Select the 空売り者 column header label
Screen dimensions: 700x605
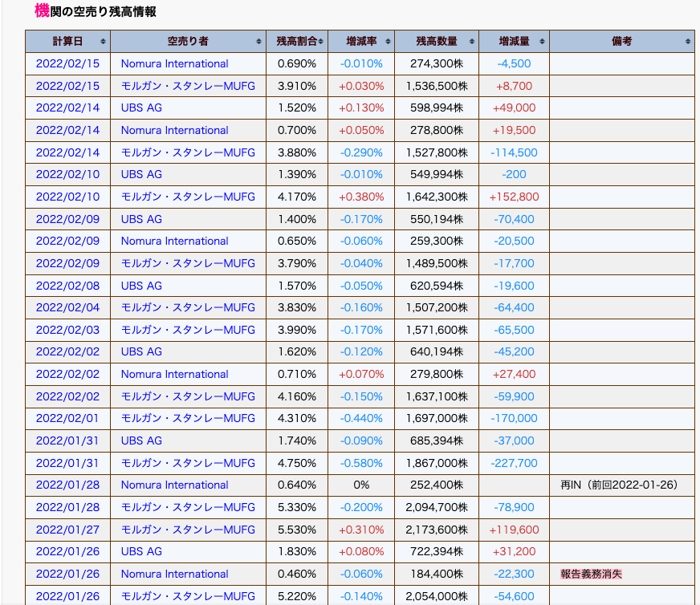coord(188,42)
